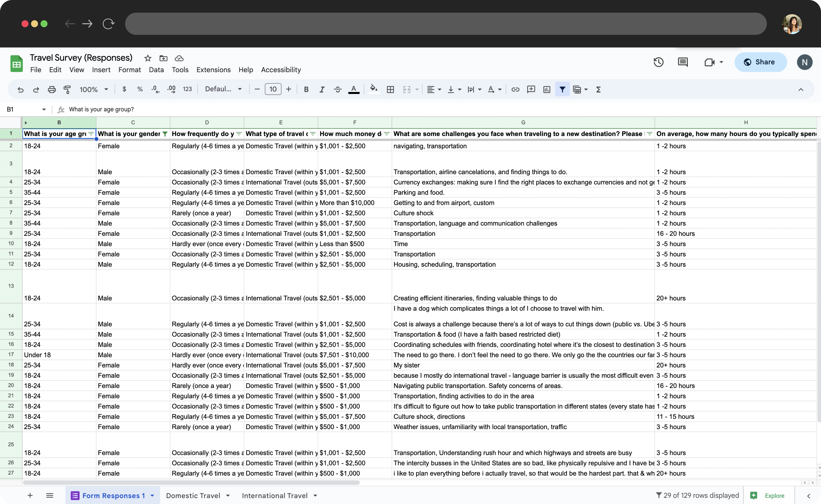Open Functions sigma icon
The width and height of the screenshot is (821, 504).
click(599, 89)
